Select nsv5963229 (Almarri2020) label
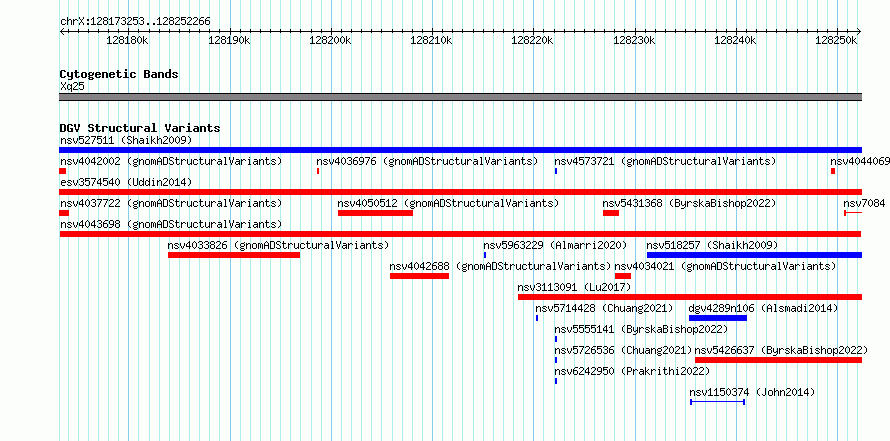The width and height of the screenshot is (890, 441). tap(555, 245)
